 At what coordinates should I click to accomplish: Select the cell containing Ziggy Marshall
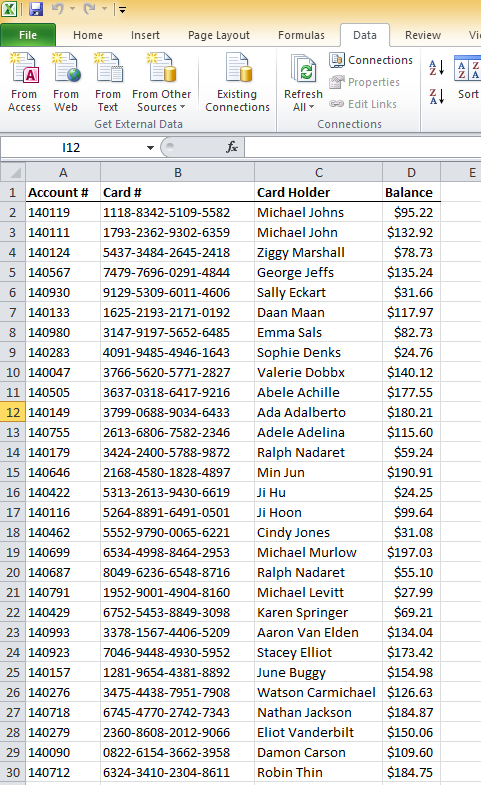coord(318,252)
